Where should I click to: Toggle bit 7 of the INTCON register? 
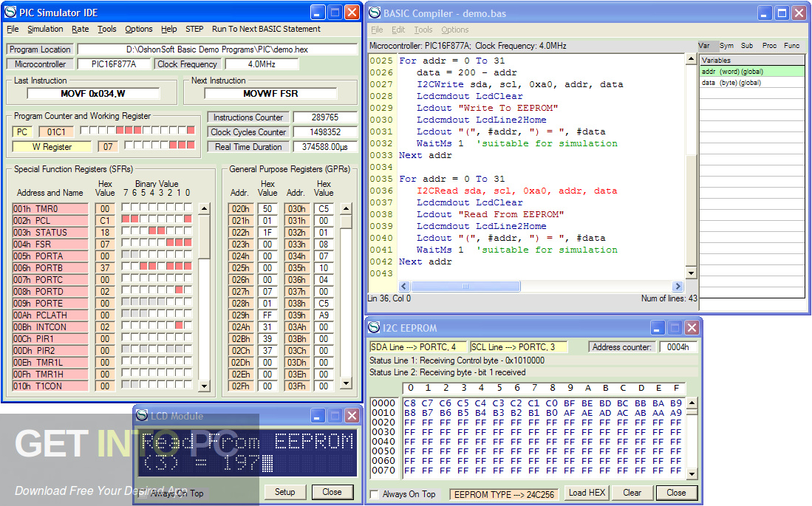tap(126, 325)
